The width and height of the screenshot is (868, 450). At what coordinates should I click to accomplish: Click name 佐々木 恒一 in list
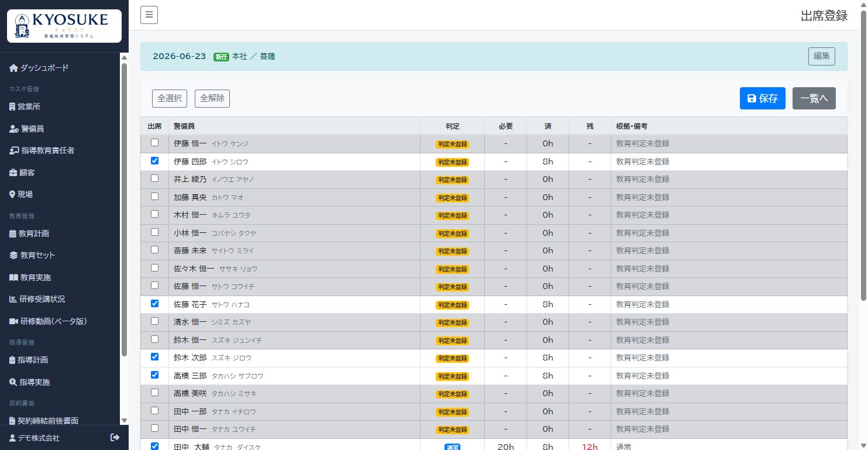pos(194,269)
